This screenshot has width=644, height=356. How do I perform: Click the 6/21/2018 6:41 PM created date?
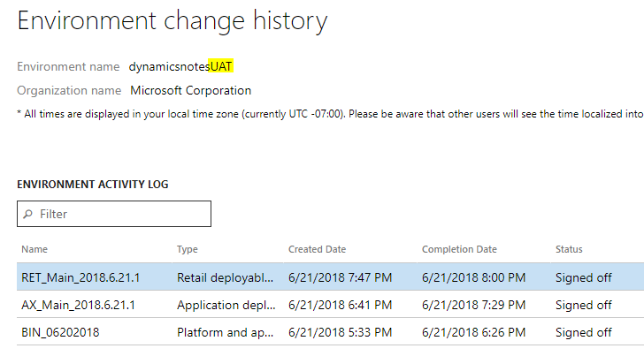341,305
